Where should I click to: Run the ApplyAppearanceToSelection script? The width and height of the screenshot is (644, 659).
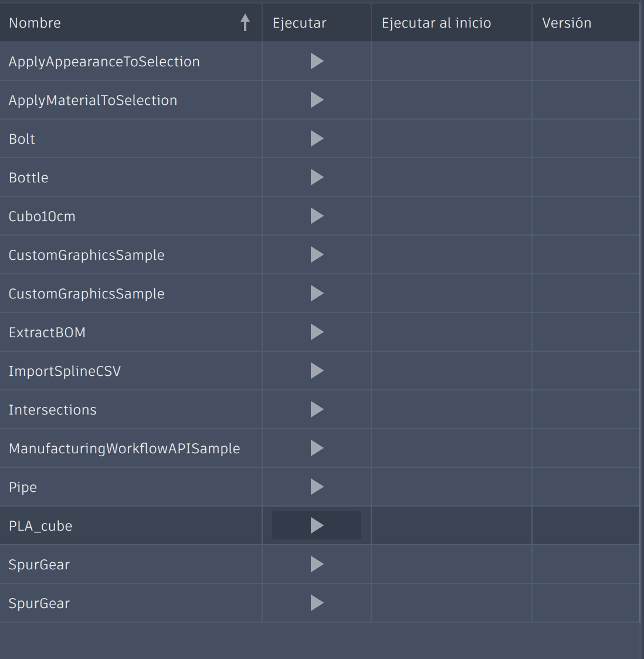click(x=317, y=61)
